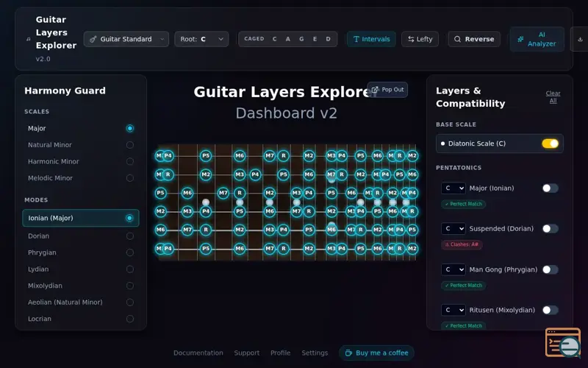
Task: Click the AI Analyzer sparkle icon
Action: pyautogui.click(x=520, y=39)
